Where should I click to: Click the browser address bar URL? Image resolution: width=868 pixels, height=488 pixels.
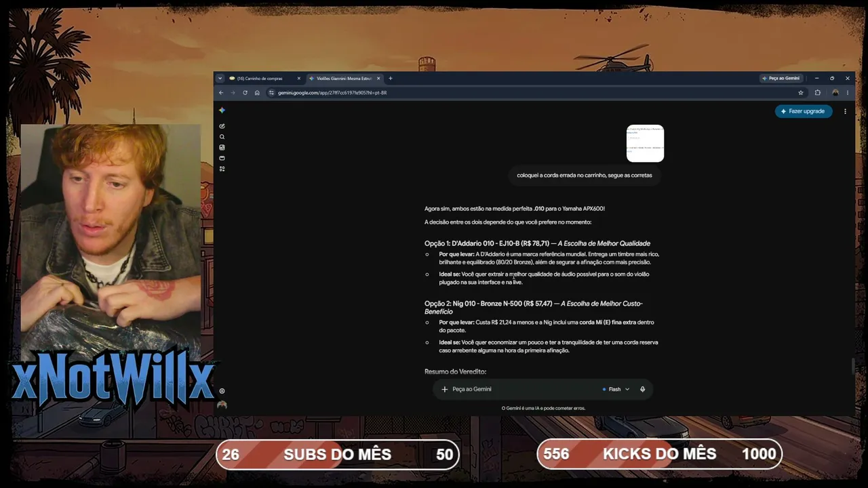[x=332, y=93]
